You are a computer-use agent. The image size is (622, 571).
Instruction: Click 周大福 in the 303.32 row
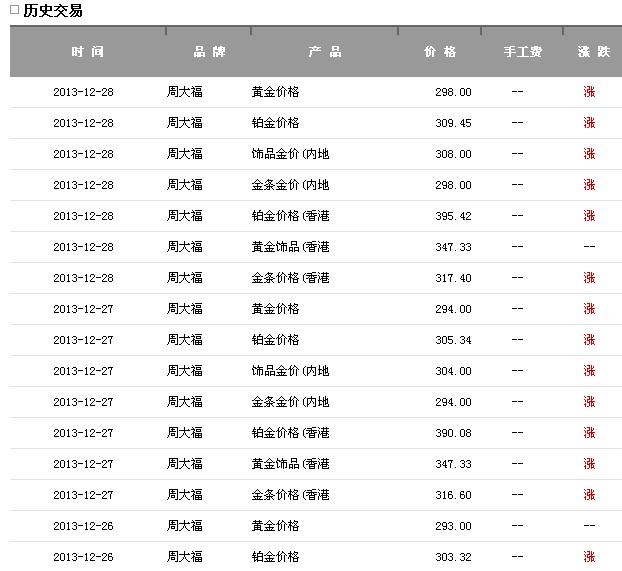[x=184, y=556]
